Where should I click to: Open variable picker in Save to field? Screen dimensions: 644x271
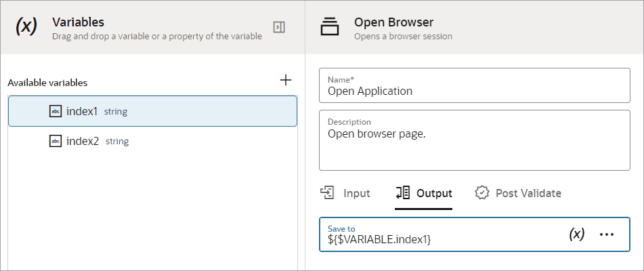[x=577, y=234]
